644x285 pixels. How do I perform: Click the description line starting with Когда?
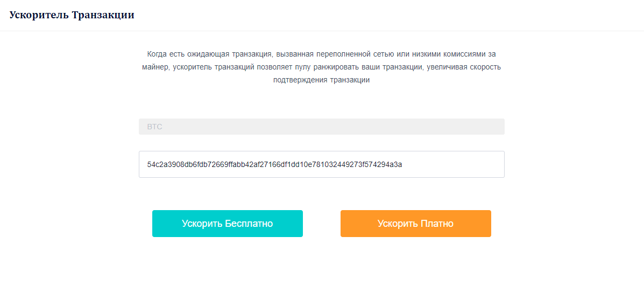click(322, 54)
